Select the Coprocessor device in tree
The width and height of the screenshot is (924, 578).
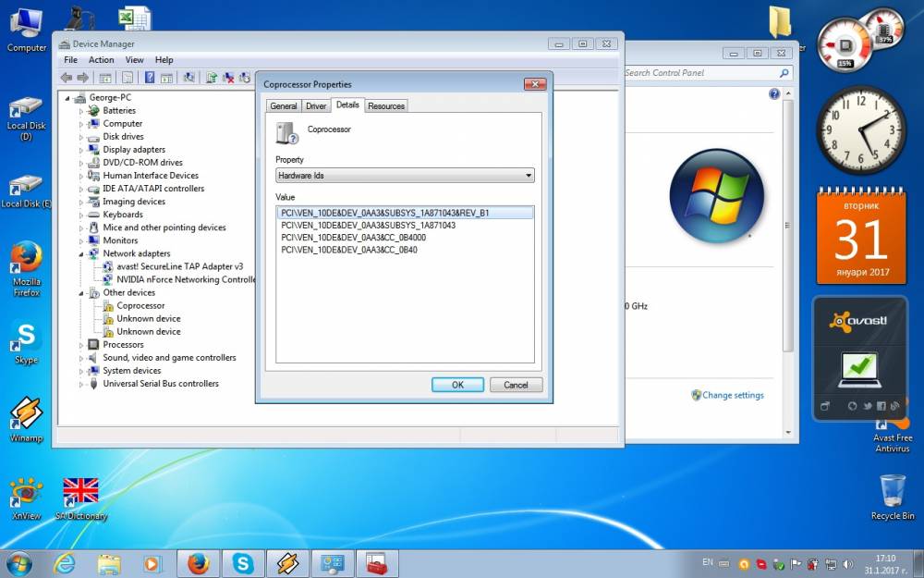(x=140, y=305)
